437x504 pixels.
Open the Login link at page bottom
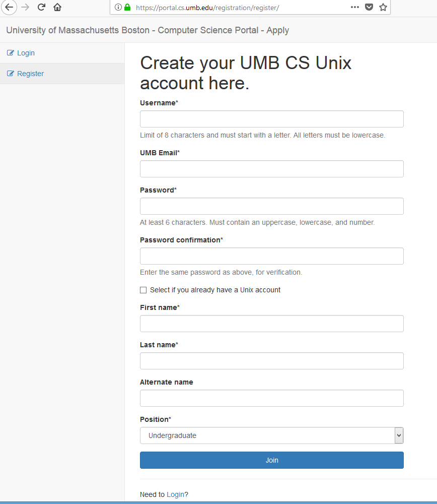point(176,494)
